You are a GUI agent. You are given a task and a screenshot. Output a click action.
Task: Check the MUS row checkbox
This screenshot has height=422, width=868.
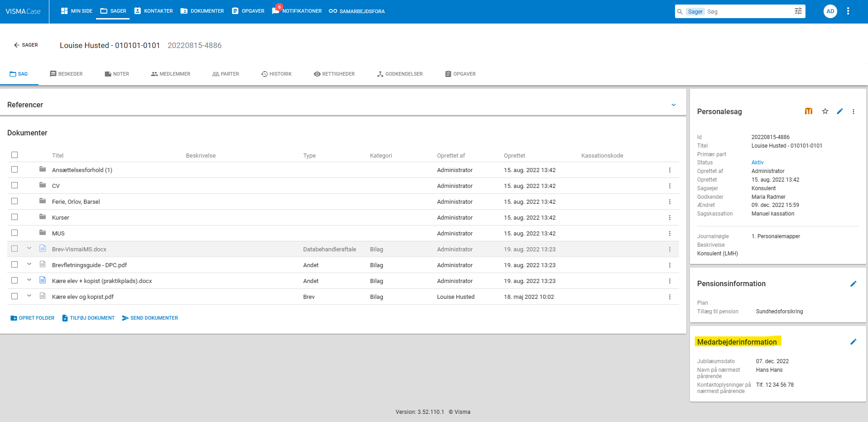14,233
